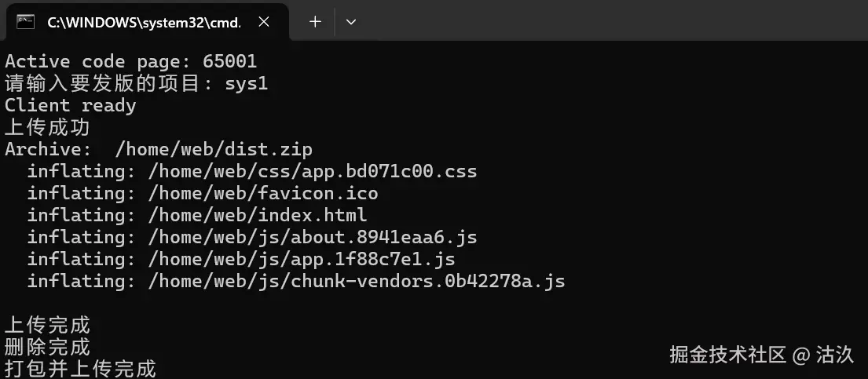This screenshot has height=379, width=868.
Task: Click the 打包并上传完成 final line
Action: (80, 369)
